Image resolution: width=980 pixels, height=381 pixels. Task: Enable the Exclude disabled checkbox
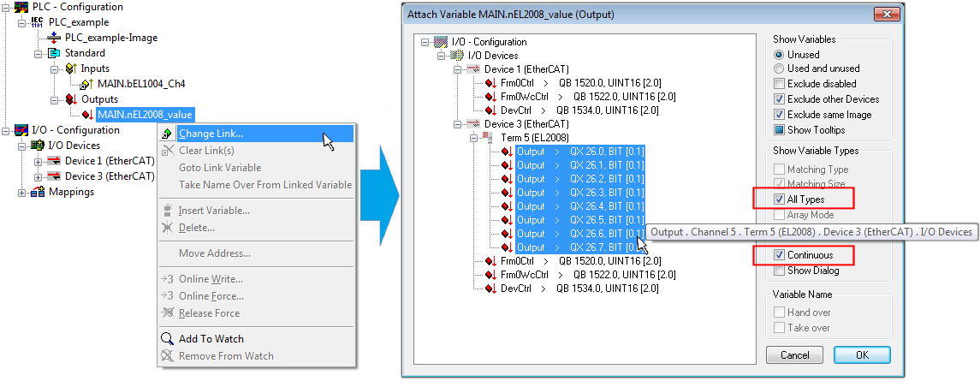779,84
